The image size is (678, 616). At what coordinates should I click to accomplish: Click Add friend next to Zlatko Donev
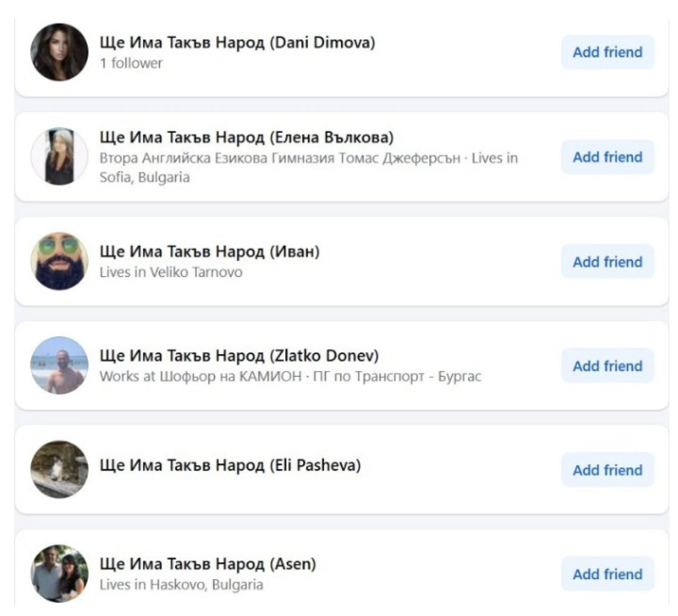pos(607,366)
